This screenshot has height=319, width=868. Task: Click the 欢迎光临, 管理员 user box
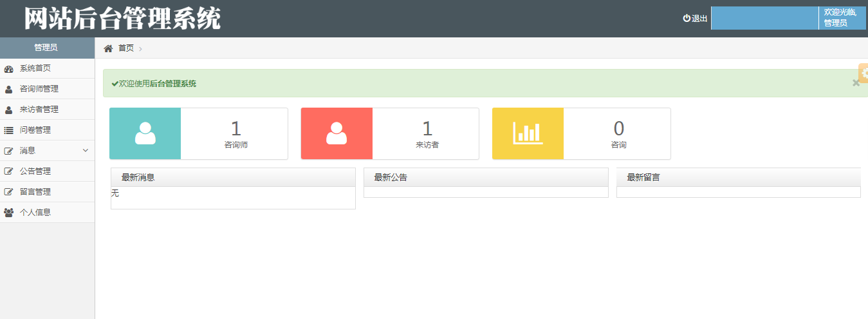(842, 18)
